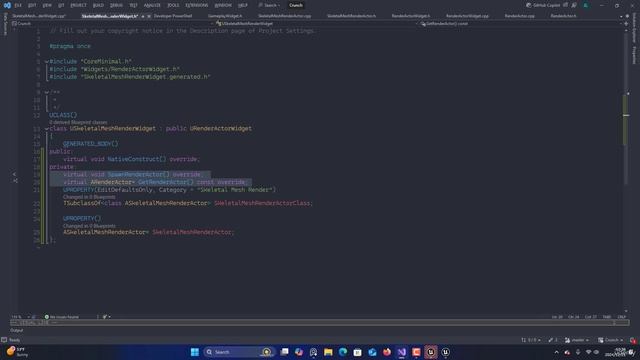640x360 pixels.
Task: Open the Tools menu
Action: click(173, 5)
